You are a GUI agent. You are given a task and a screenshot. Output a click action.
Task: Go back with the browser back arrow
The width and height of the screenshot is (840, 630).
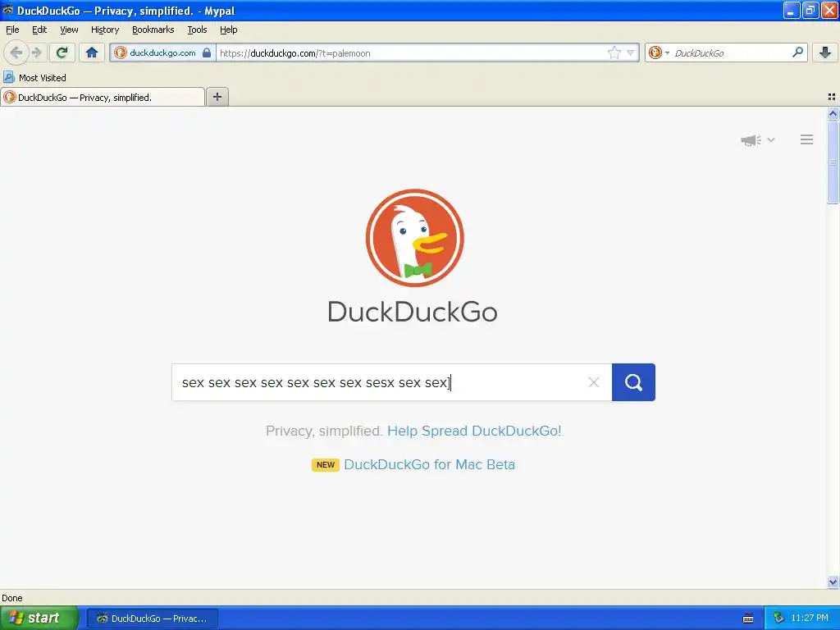click(x=16, y=52)
